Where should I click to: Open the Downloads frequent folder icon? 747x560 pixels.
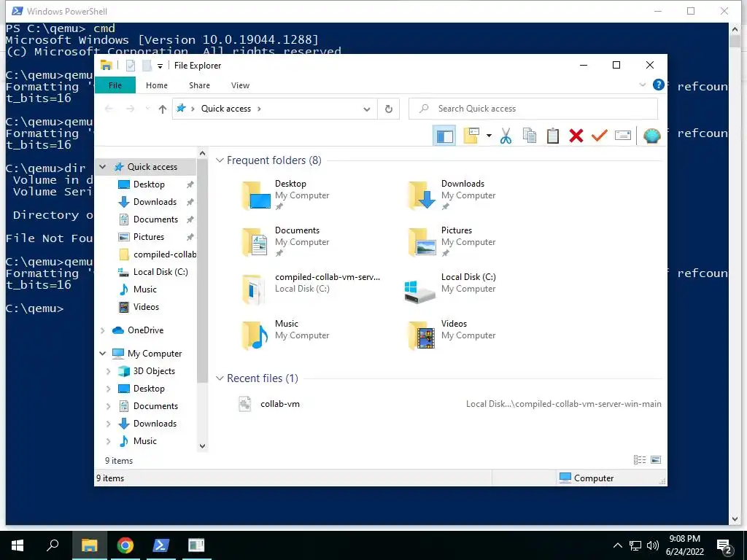point(422,195)
